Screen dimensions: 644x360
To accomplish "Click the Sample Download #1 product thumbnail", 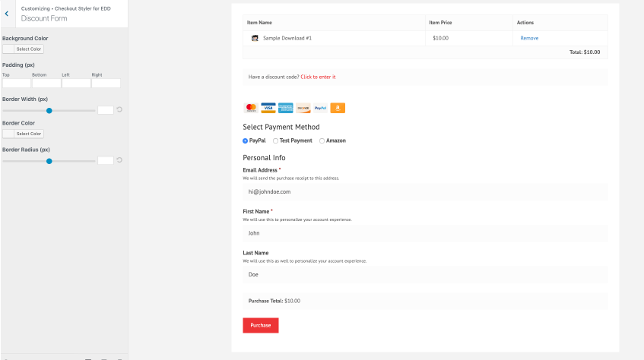I will pyautogui.click(x=255, y=38).
